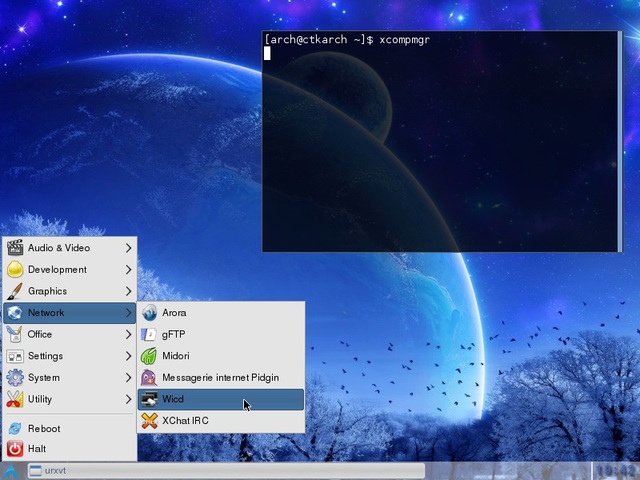Screen dimensions: 640x480
Task: Expand the Utility submenu arrow
Action: pyautogui.click(x=129, y=399)
